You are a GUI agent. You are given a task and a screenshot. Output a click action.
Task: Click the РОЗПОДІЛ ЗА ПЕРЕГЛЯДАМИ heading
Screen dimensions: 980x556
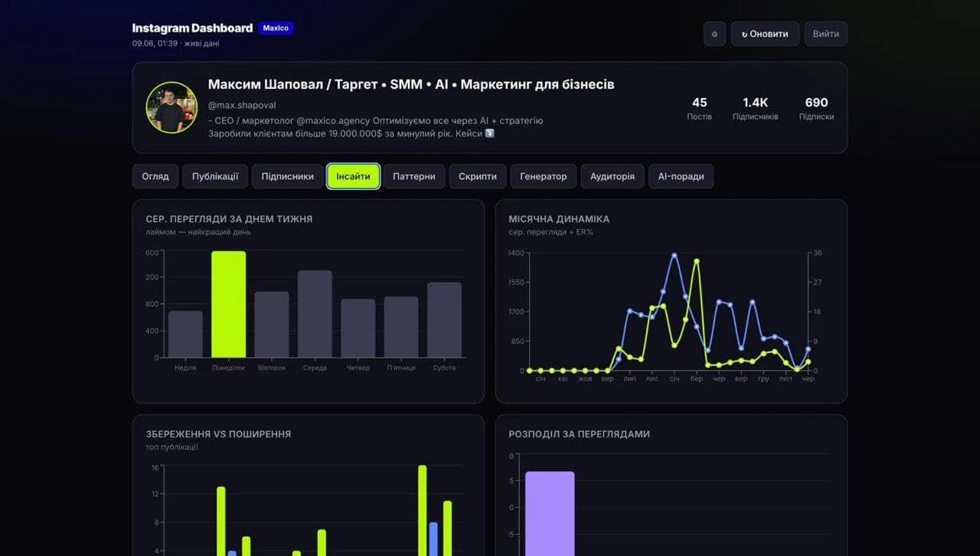click(x=579, y=433)
